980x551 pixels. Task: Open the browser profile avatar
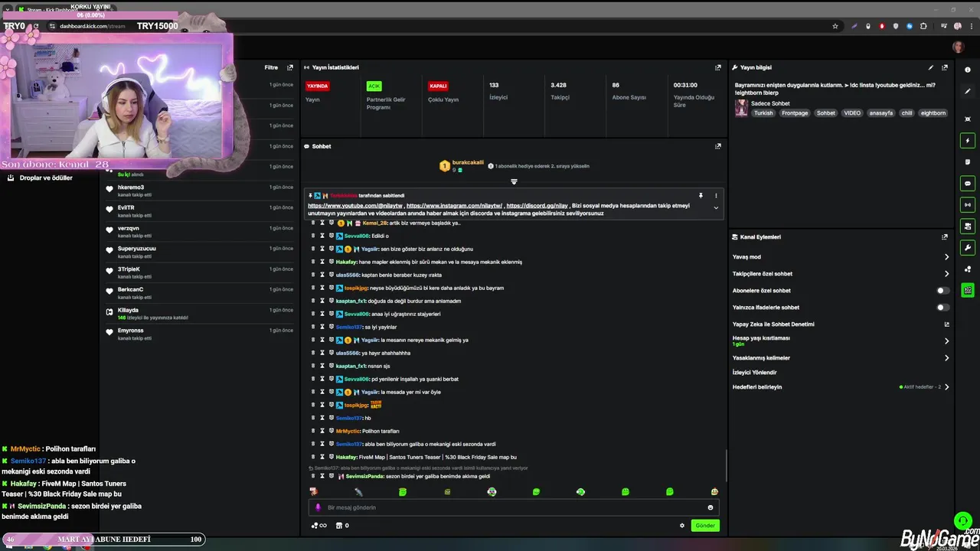pyautogui.click(x=958, y=26)
